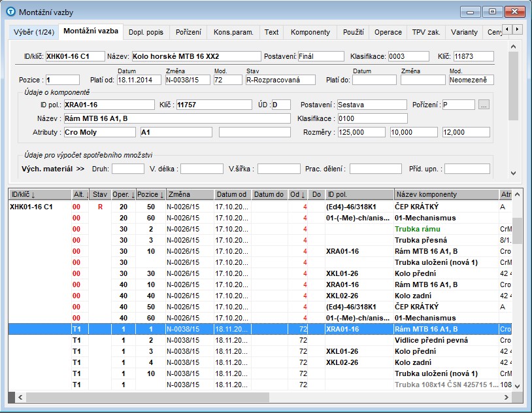The height and width of the screenshot is (414, 532).
Task: Click the ÚD field containing D
Action: point(281,105)
